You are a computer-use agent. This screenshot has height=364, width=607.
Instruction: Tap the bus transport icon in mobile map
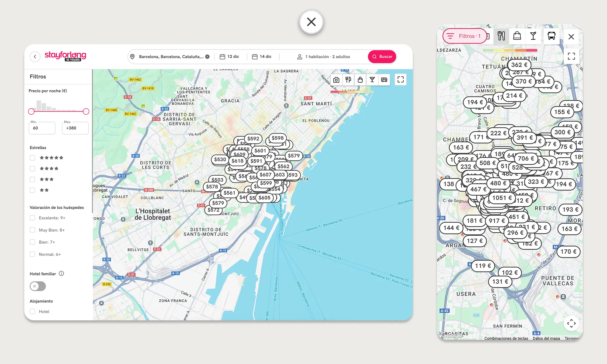(551, 36)
